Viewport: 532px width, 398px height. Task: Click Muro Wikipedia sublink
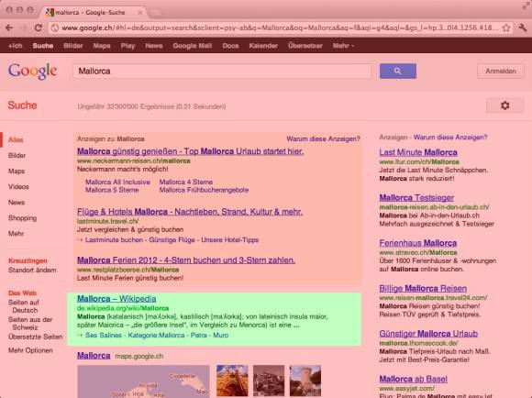pos(220,336)
